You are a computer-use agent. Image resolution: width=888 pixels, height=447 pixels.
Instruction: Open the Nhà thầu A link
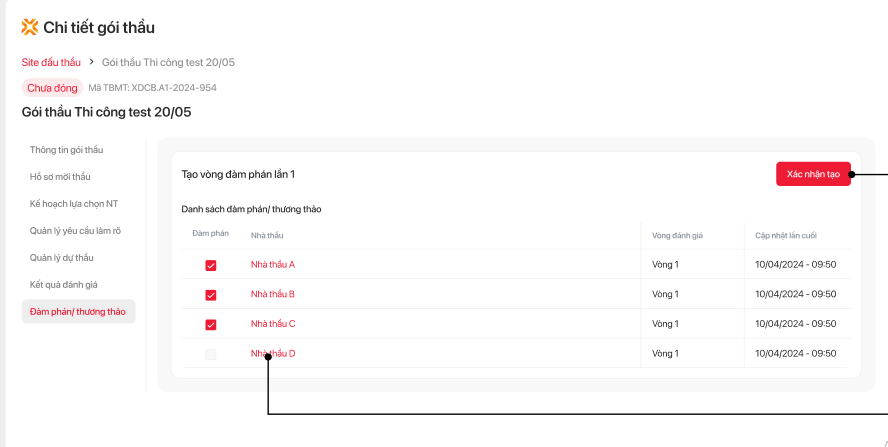[x=273, y=265]
